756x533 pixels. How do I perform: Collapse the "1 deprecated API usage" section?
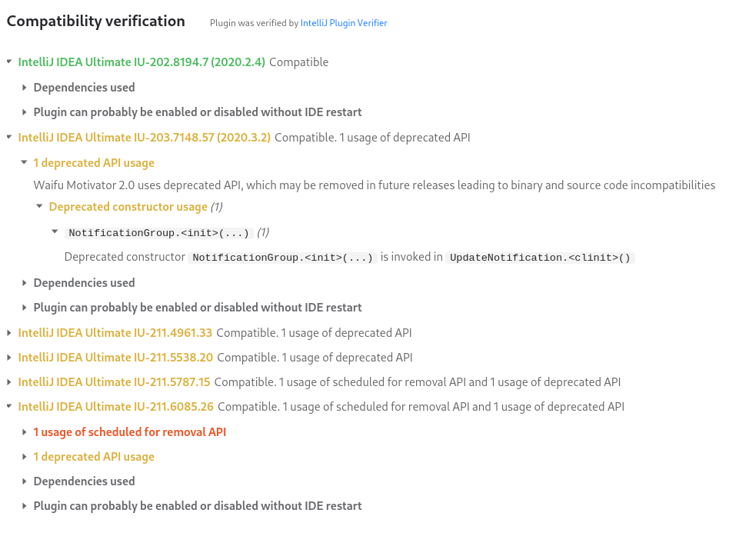24,163
